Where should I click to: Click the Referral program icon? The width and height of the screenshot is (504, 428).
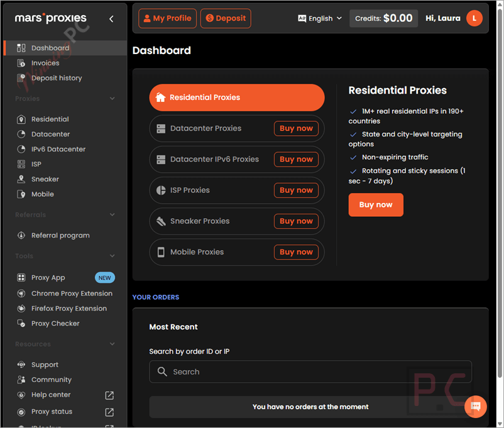pos(21,236)
